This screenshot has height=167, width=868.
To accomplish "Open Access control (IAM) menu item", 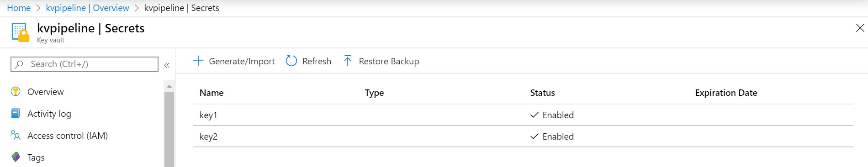I will [68, 136].
